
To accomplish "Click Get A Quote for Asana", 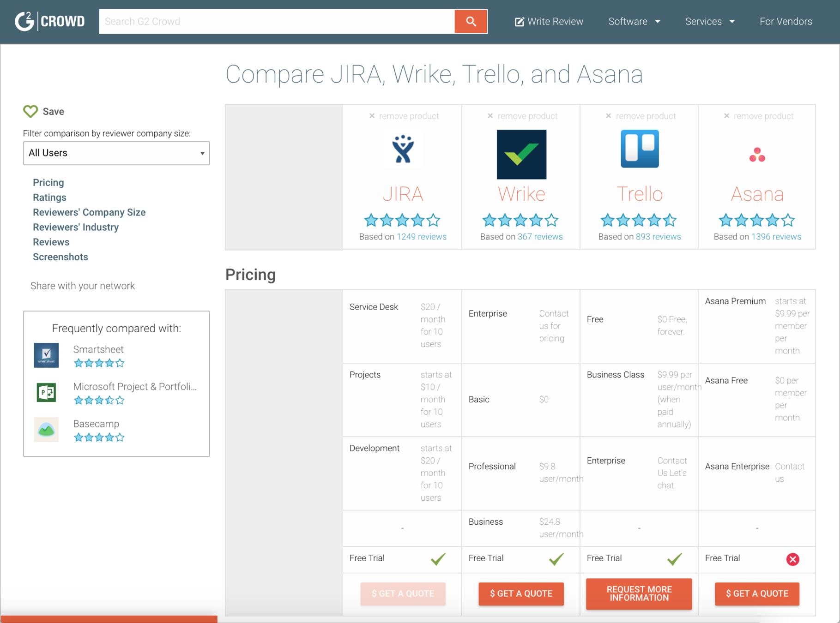I will point(757,593).
